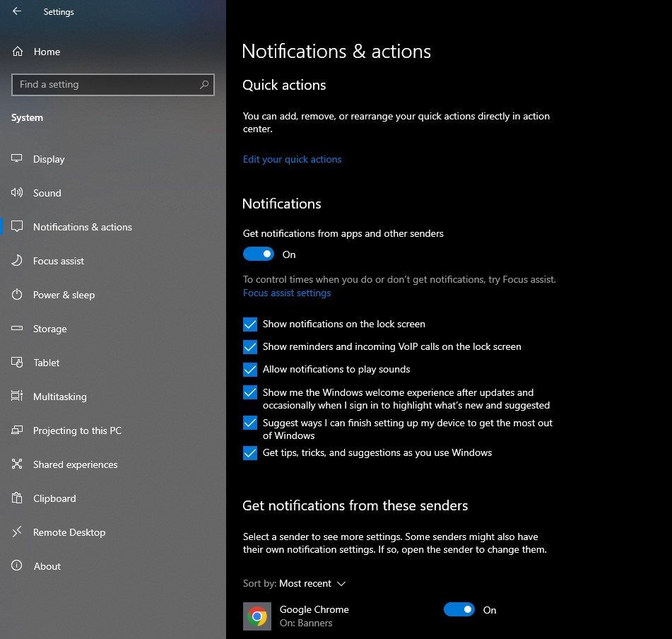The height and width of the screenshot is (639, 672).
Task: Disable Google Chrome notifications
Action: click(x=459, y=609)
